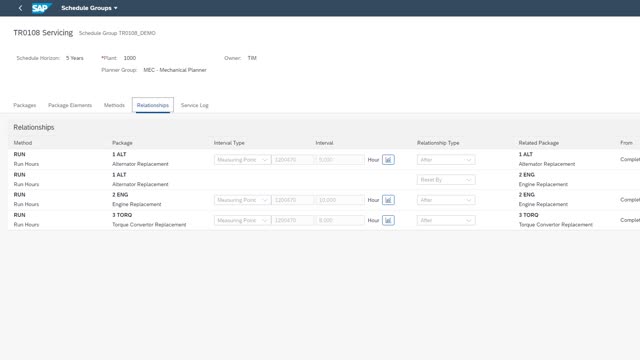Open the Reset By relationship type dropdown

click(446, 180)
